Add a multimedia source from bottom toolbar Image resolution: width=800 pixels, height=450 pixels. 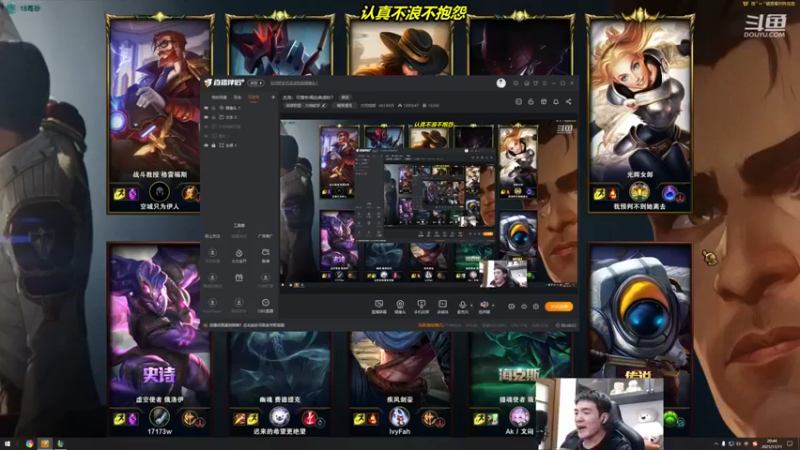[x=442, y=307]
